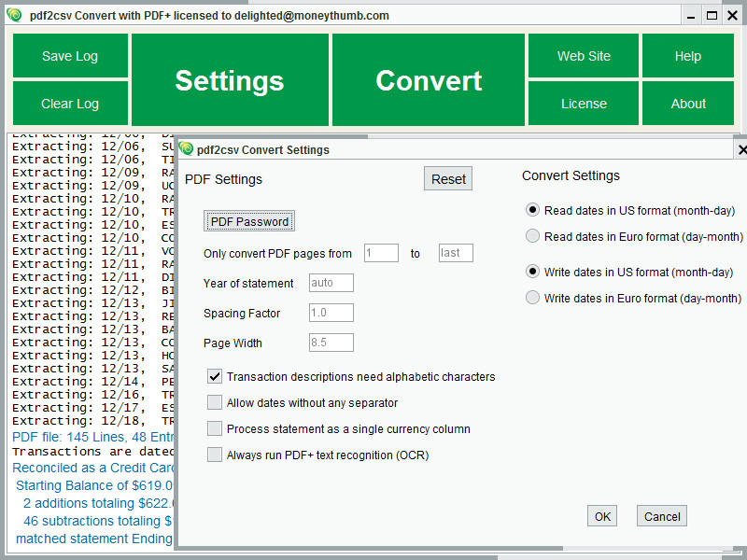The image size is (747, 560).
Task: Focus the ending page 'last' field
Action: pos(456,253)
